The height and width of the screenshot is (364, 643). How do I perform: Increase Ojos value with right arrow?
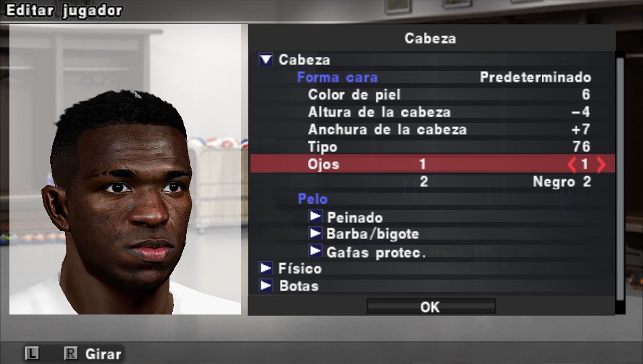pyautogui.click(x=601, y=165)
